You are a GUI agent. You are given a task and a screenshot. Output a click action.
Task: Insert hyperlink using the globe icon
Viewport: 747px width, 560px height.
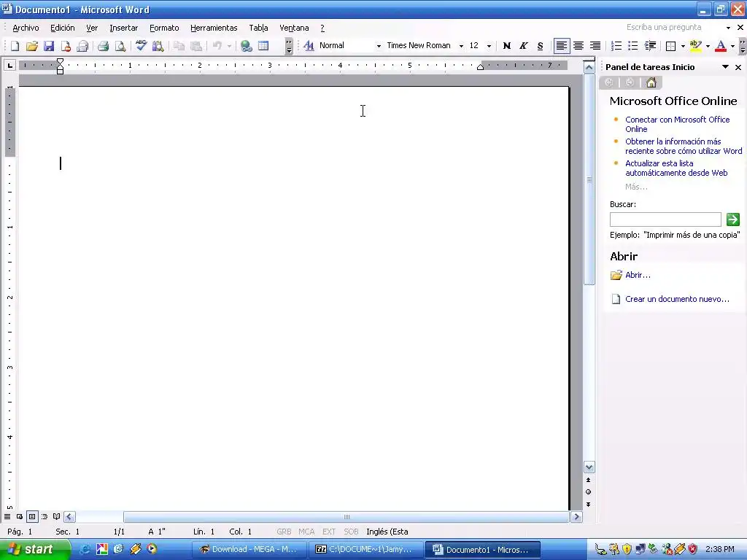pyautogui.click(x=247, y=46)
